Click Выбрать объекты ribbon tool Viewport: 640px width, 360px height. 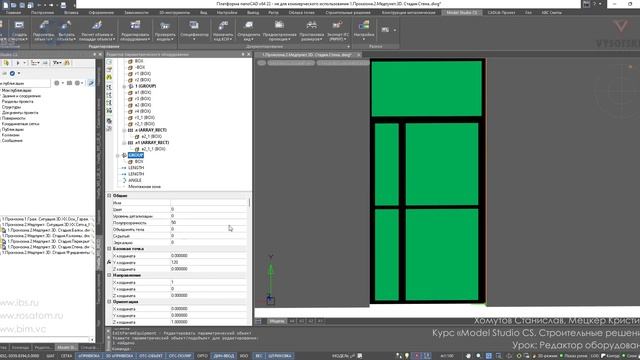point(66,31)
